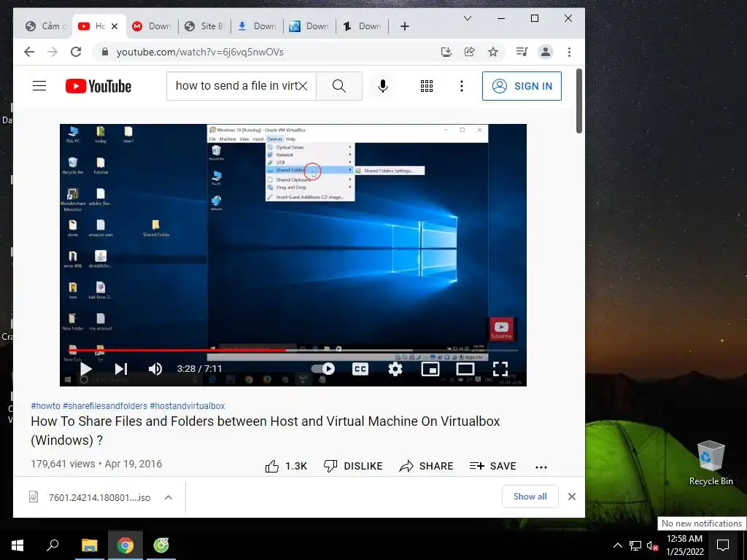The height and width of the screenshot is (560, 747).
Task: Open the Windows Start menu
Action: pos(18,545)
